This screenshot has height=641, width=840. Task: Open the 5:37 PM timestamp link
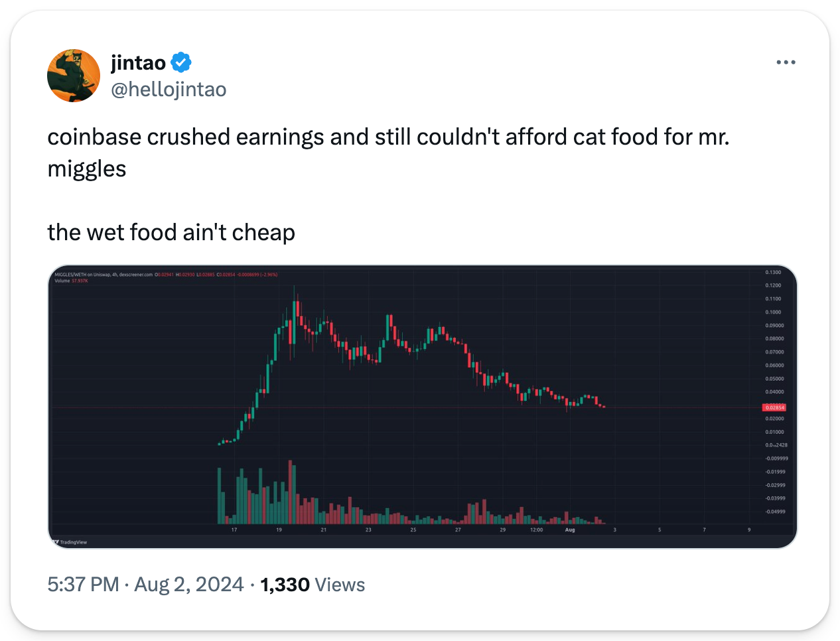83,585
